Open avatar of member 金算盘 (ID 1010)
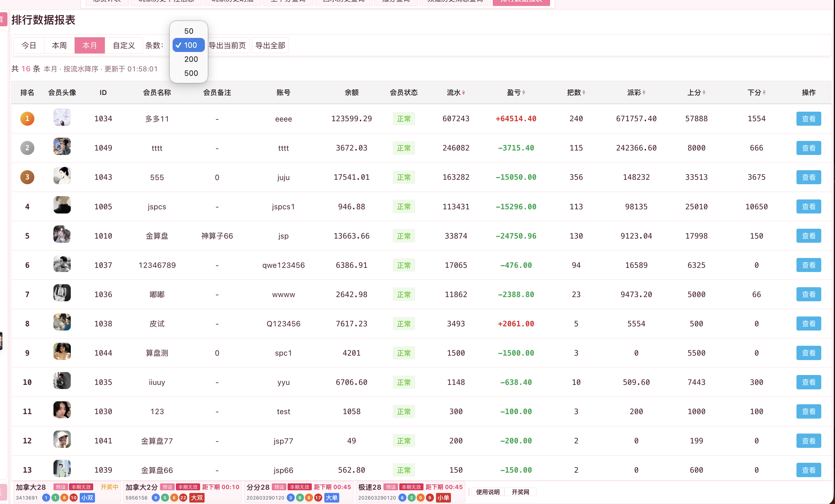 [x=62, y=234]
